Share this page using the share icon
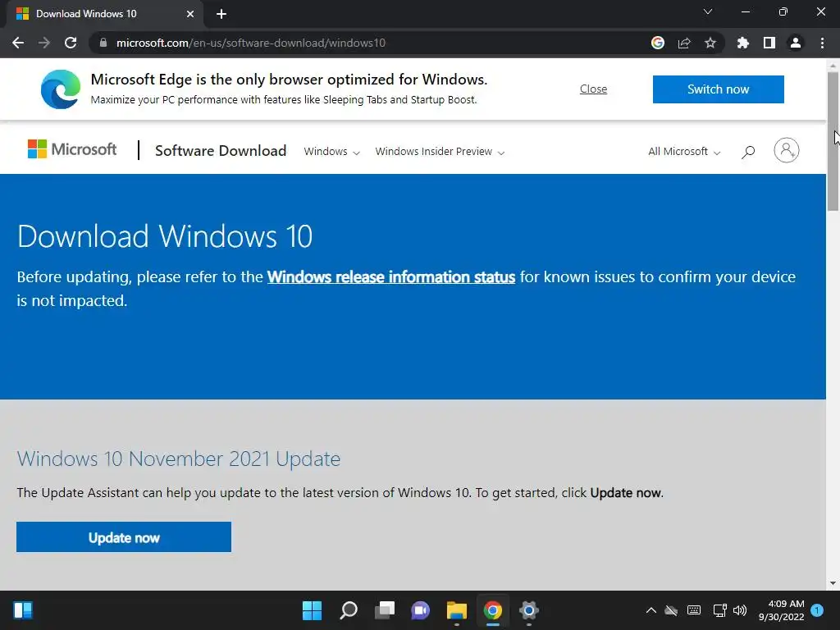 (x=684, y=43)
